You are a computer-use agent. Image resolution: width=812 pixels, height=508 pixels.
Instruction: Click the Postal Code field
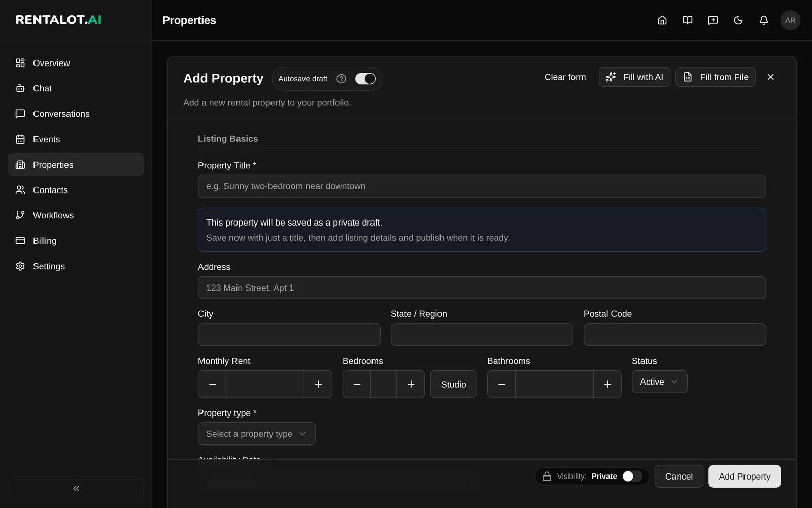[675, 335]
